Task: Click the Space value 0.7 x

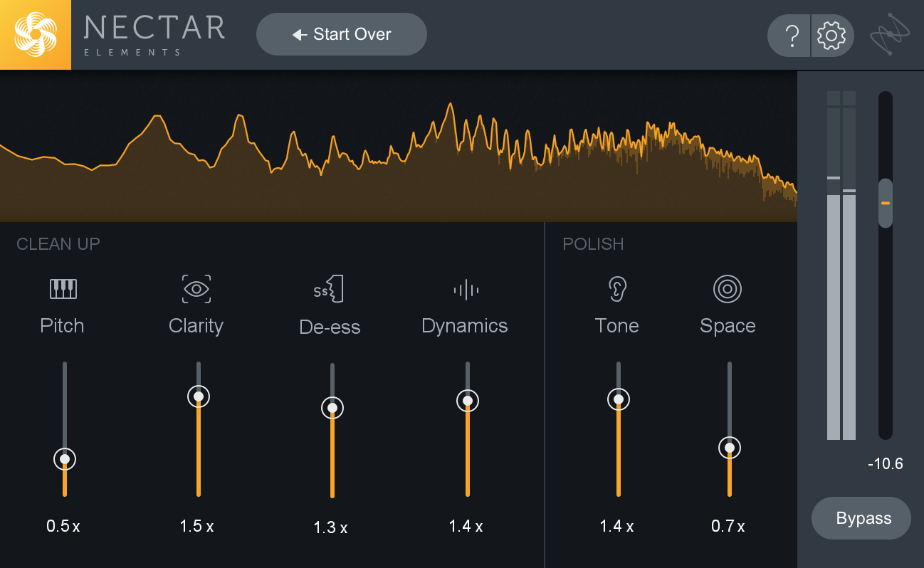Action: pyautogui.click(x=728, y=527)
